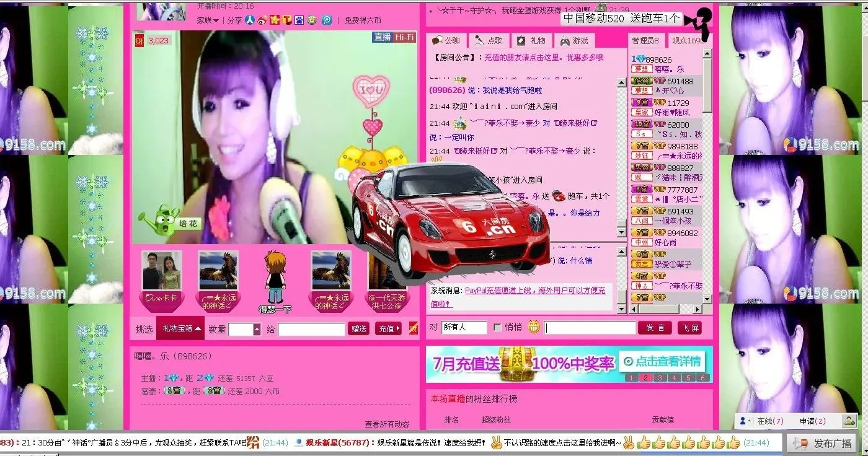The image size is (868, 456).
Task: Expand the 家族 family dropdown
Action: (x=208, y=20)
